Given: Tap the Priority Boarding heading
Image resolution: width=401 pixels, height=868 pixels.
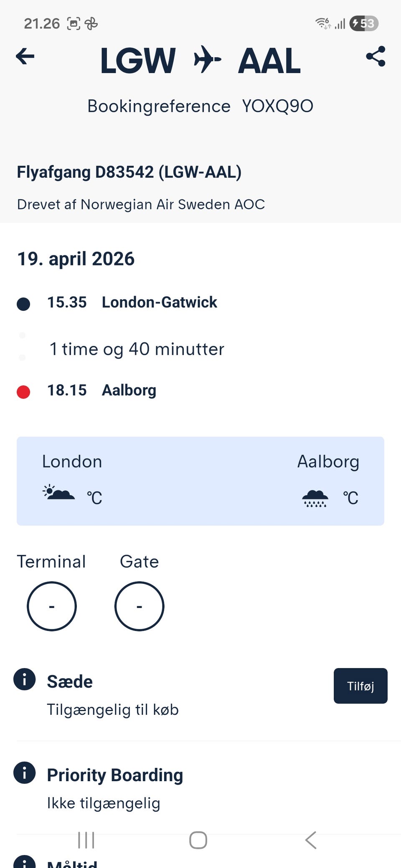Looking at the screenshot, I should [x=115, y=775].
